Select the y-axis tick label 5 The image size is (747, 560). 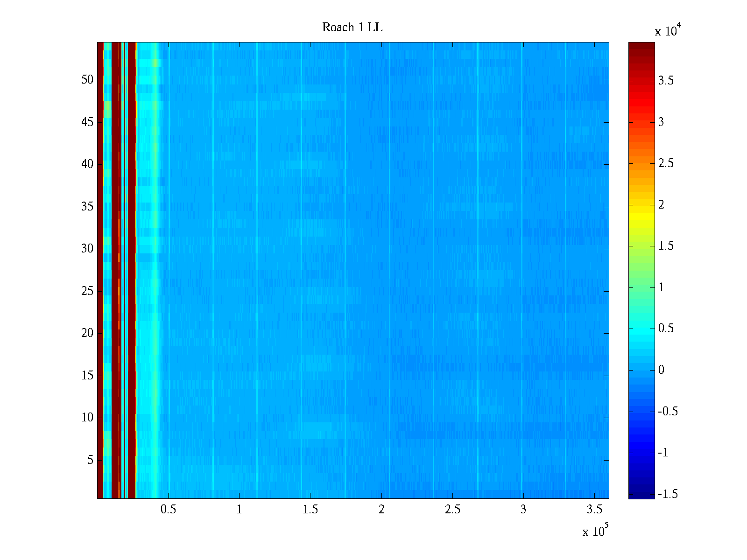click(90, 460)
